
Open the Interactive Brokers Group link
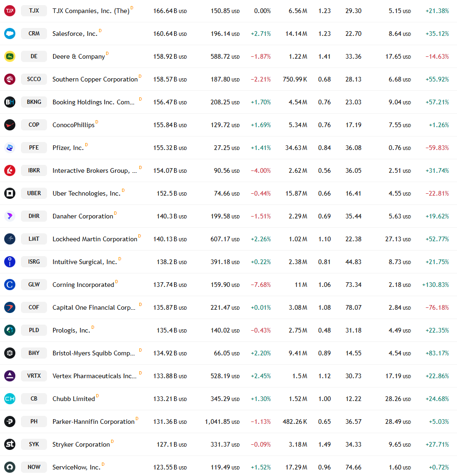pyautogui.click(x=94, y=170)
